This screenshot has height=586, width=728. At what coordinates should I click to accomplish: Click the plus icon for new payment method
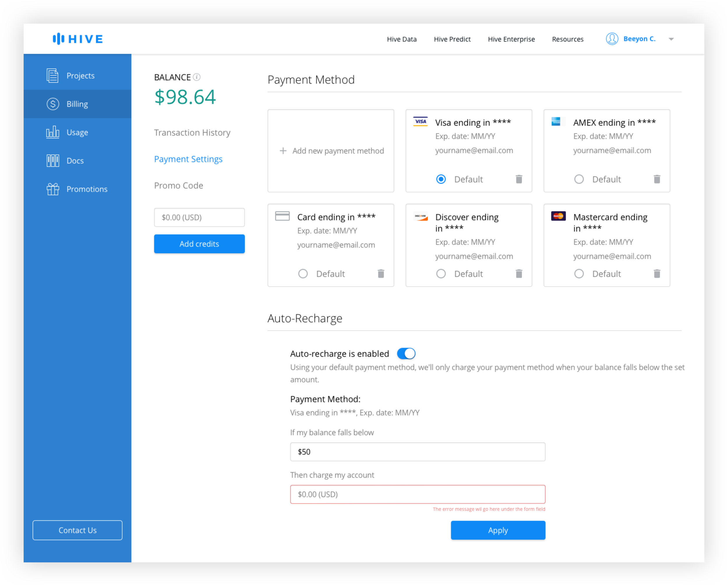283,151
